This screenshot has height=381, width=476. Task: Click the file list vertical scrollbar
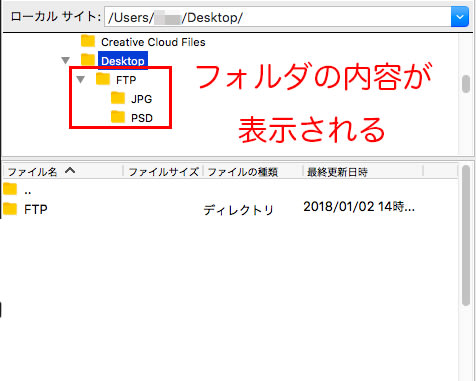point(466,235)
